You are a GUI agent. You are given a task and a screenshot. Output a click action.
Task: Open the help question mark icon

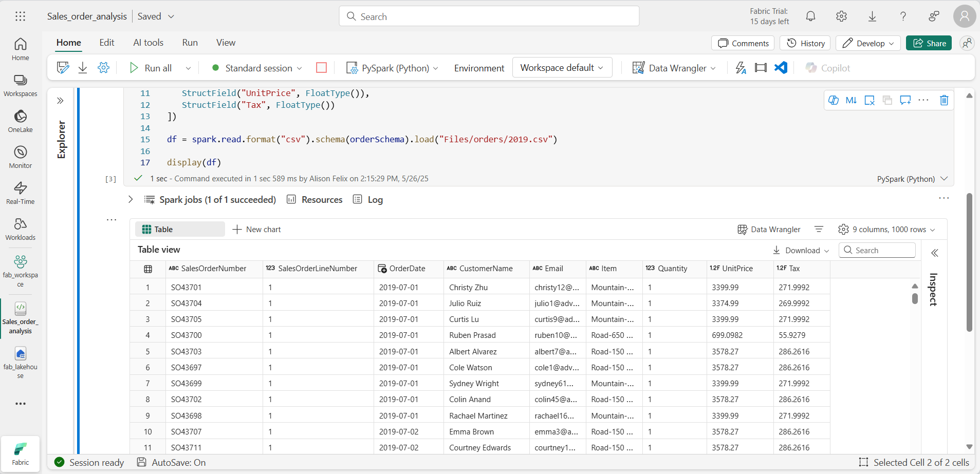pyautogui.click(x=903, y=16)
